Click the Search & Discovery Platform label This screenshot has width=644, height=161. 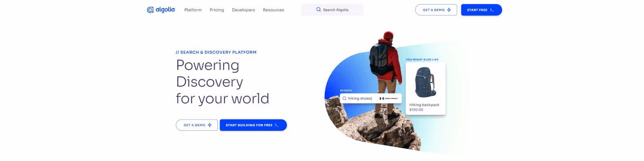click(216, 52)
